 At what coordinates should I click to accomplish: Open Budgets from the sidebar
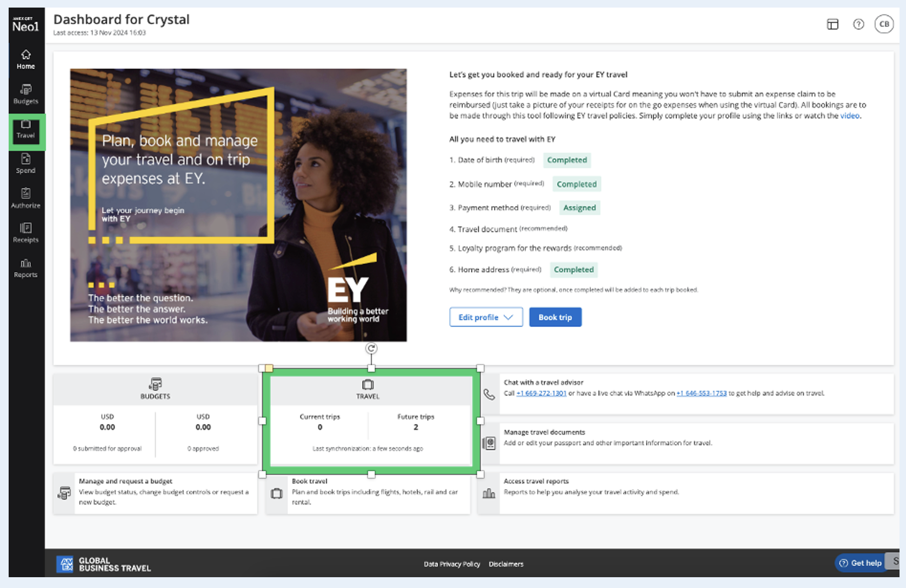click(x=25, y=94)
